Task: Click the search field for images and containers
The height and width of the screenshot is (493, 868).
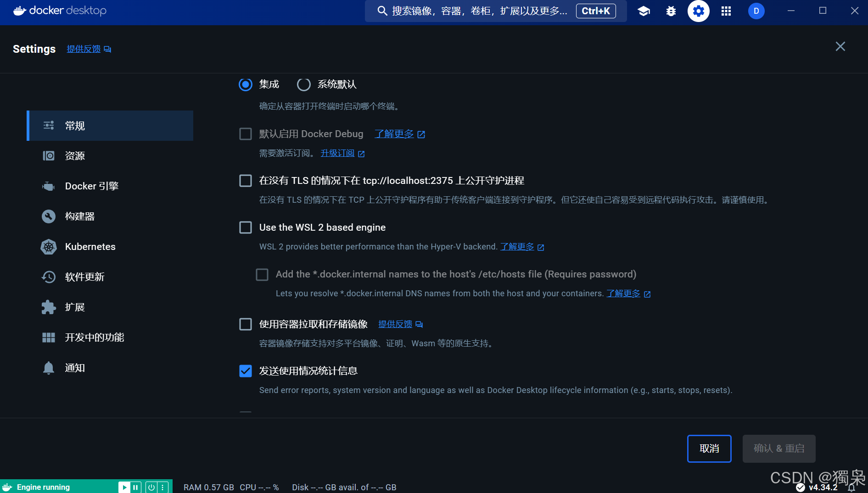Action: [x=496, y=11]
